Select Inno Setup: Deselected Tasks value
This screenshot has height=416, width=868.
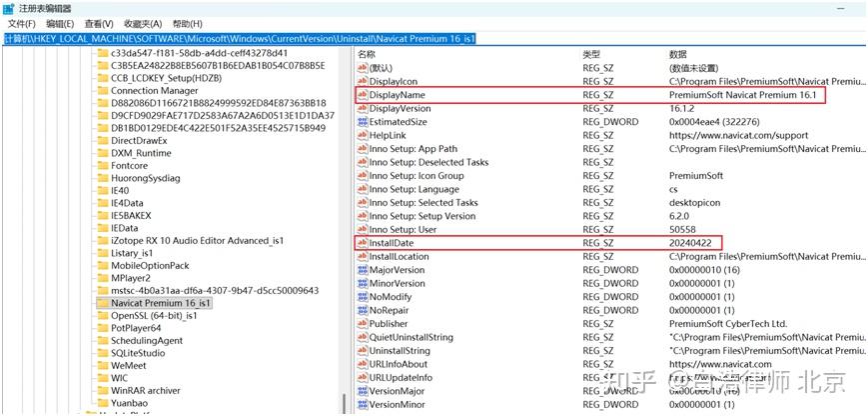430,162
